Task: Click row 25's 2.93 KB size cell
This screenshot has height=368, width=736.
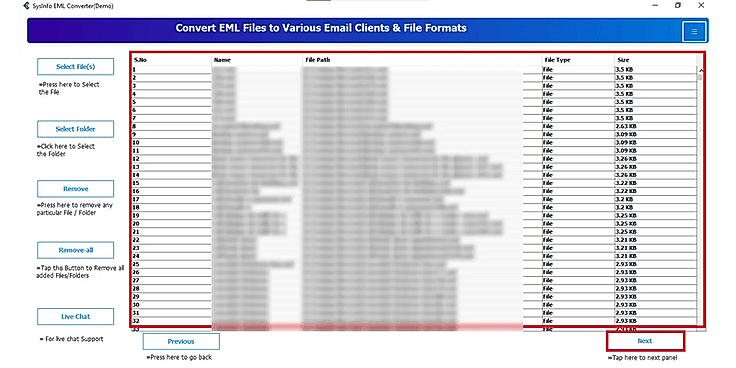Action: tap(655, 264)
